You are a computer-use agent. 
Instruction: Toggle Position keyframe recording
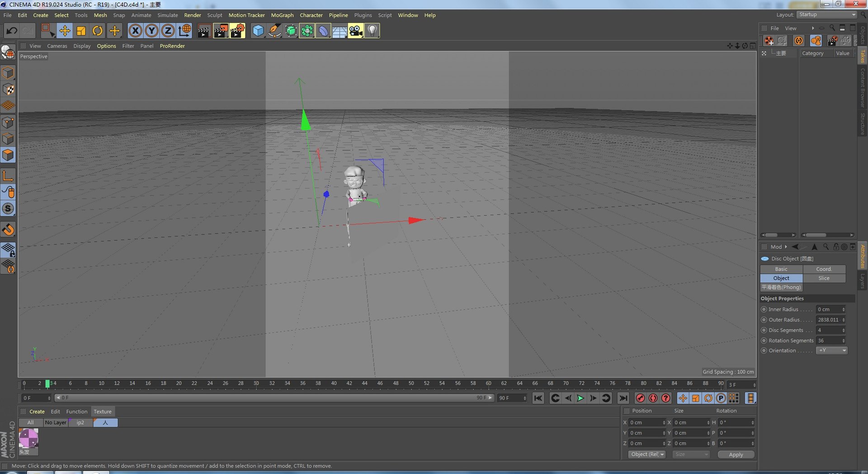pyautogui.click(x=683, y=398)
